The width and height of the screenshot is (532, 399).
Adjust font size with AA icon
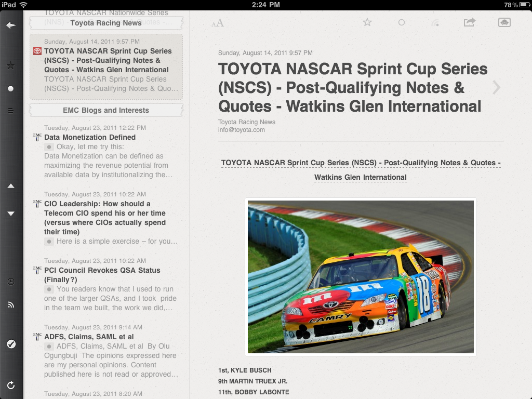click(x=218, y=23)
